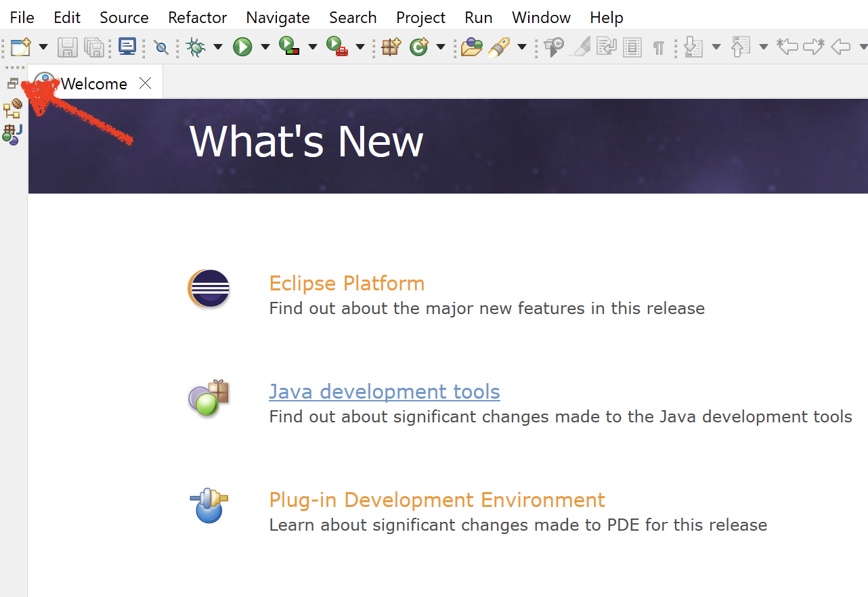Open the Help menu
This screenshot has width=868, height=597.
[606, 18]
